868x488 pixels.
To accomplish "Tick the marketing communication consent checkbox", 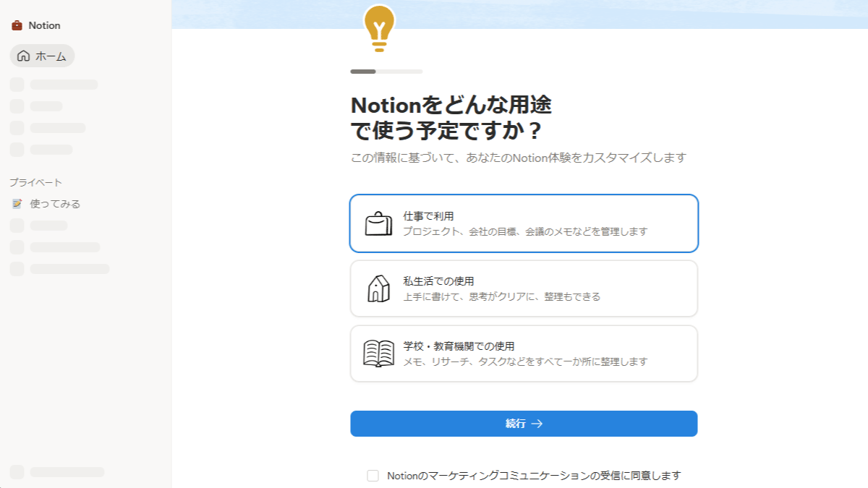I will 373,476.
